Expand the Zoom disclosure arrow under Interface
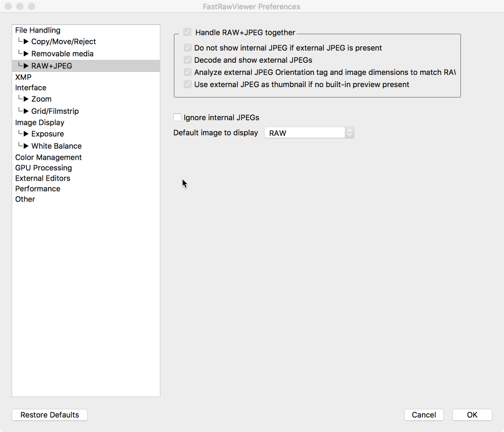504x432 pixels. (26, 99)
